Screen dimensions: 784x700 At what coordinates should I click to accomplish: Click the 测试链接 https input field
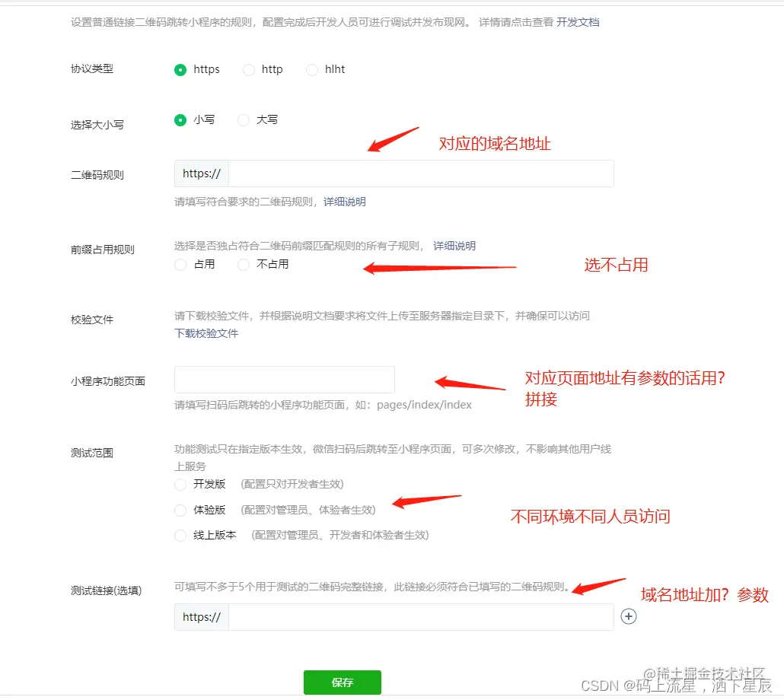point(419,616)
